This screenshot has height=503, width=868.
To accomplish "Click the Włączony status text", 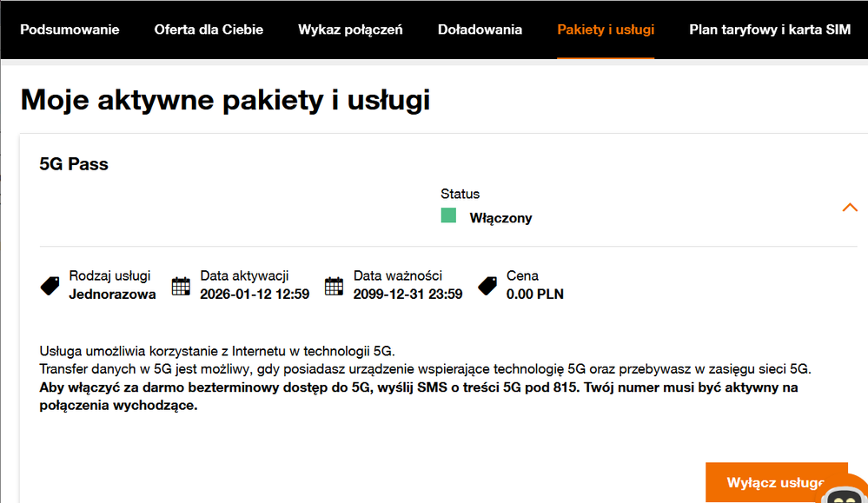I will point(501,218).
